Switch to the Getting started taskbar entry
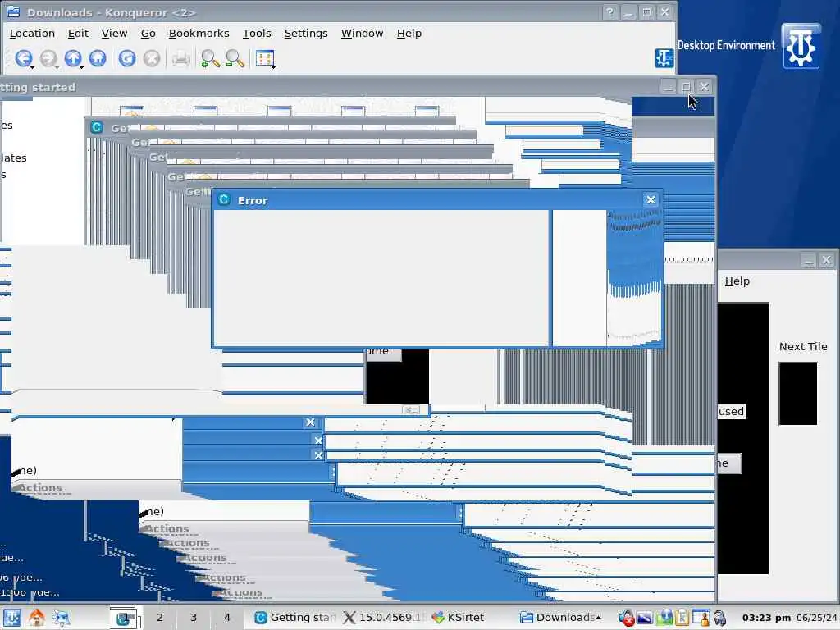The image size is (840, 630). (294, 617)
